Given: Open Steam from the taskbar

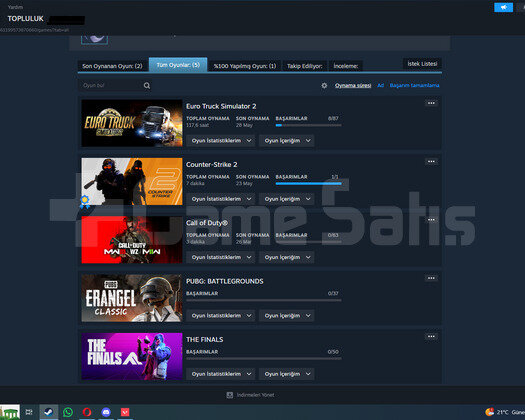Looking at the screenshot, I should click(x=49, y=412).
